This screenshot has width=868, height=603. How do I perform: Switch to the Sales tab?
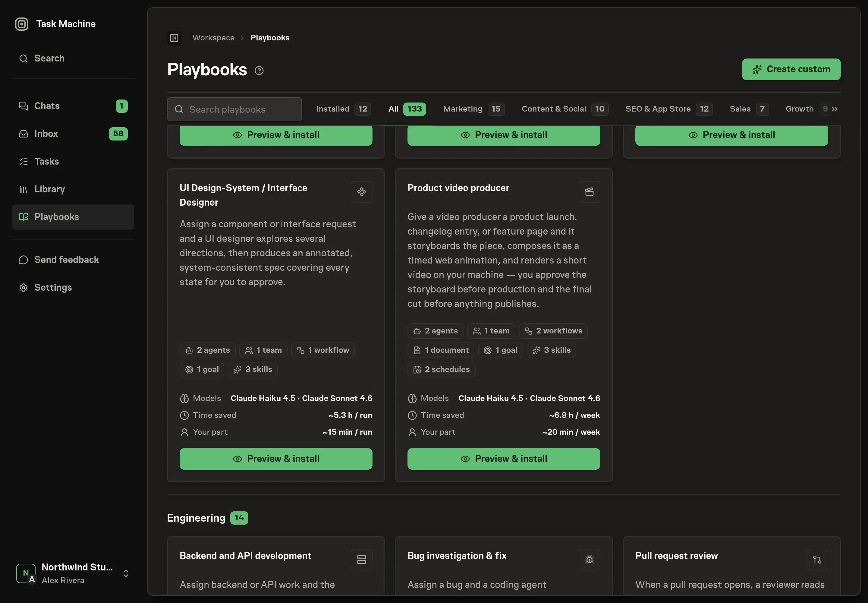[x=749, y=109]
